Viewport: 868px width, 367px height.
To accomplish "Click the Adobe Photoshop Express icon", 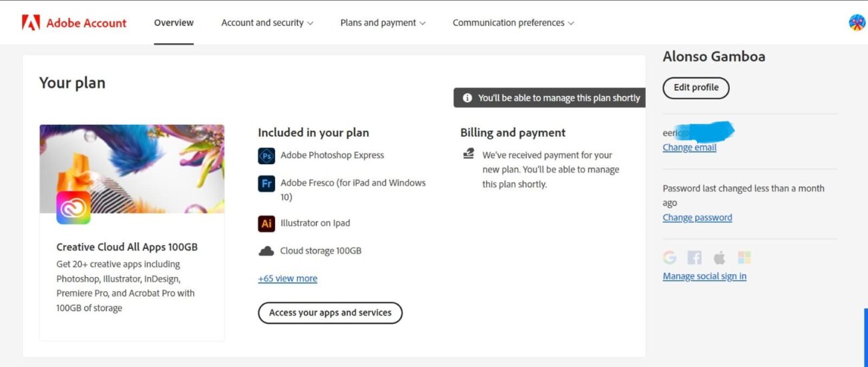I will pos(266,155).
